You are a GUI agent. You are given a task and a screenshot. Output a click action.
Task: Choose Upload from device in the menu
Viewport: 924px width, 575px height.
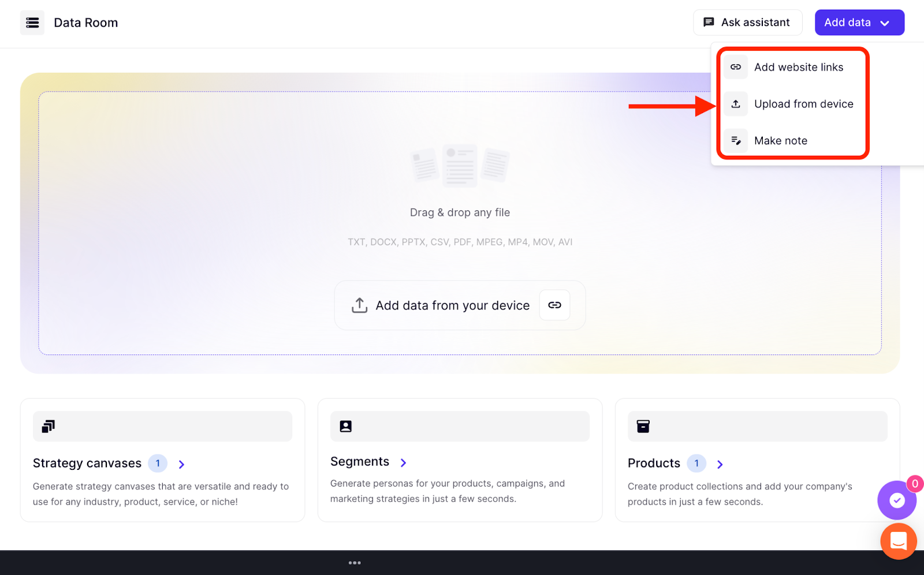(x=803, y=104)
